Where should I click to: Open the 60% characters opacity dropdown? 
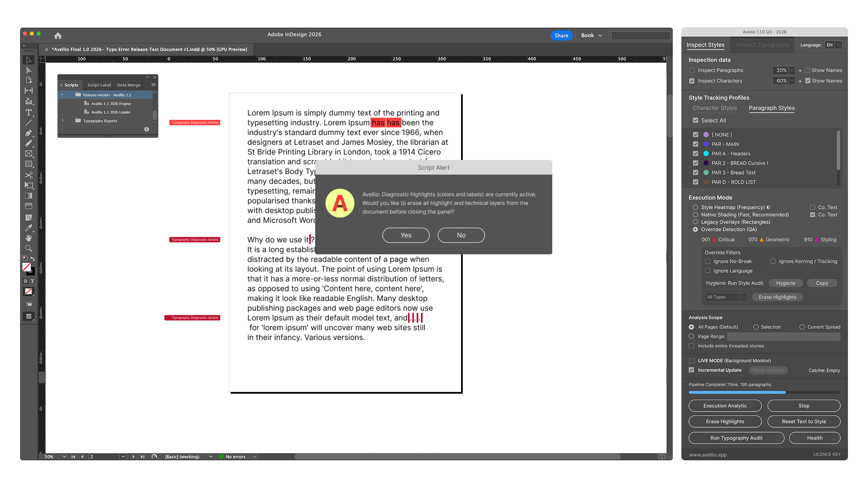784,81
